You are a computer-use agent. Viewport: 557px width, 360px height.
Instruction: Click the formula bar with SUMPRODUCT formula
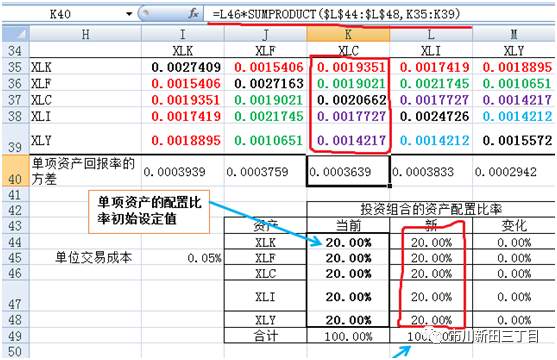tap(380, 14)
